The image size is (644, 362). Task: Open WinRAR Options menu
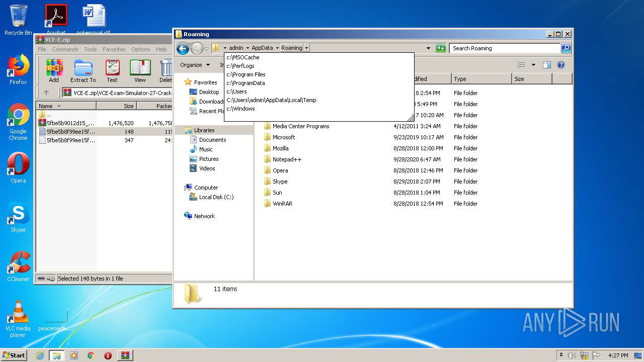pos(141,49)
